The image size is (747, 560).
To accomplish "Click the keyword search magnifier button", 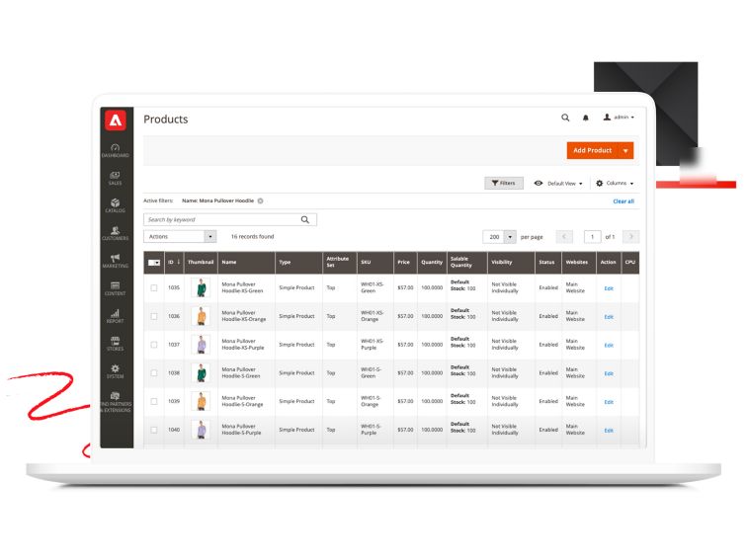I will coord(305,219).
